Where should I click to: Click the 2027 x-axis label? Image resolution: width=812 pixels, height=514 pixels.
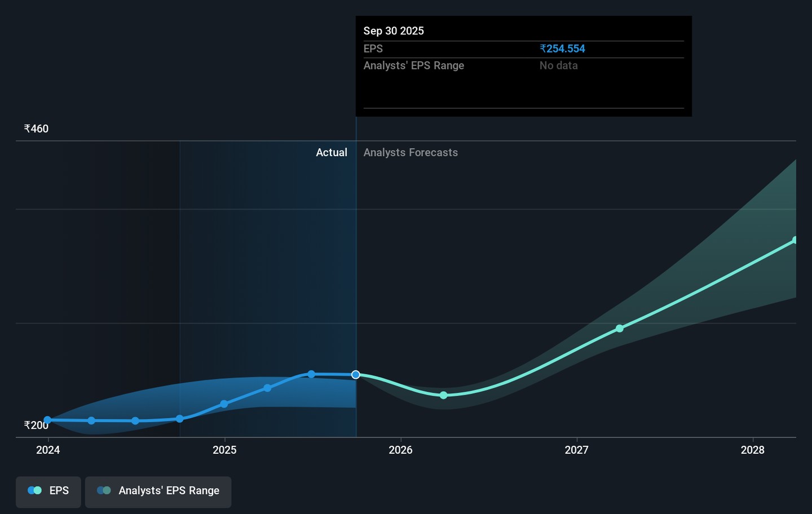[x=576, y=450]
